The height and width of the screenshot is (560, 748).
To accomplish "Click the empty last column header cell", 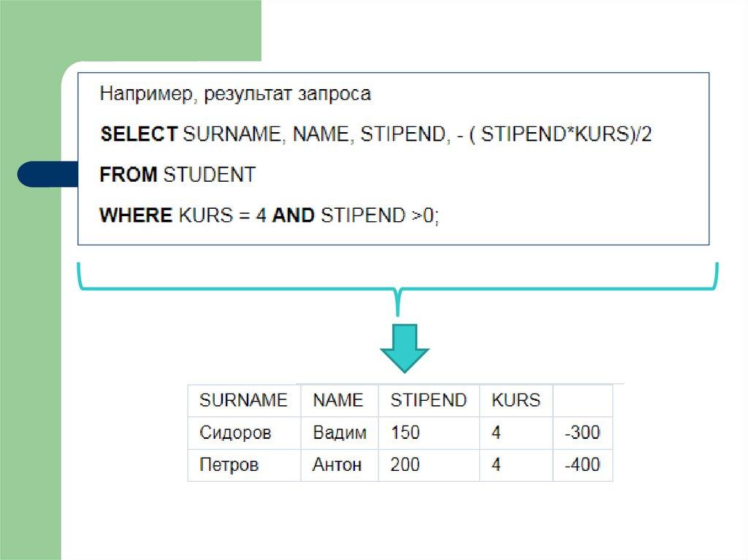I will [x=583, y=400].
